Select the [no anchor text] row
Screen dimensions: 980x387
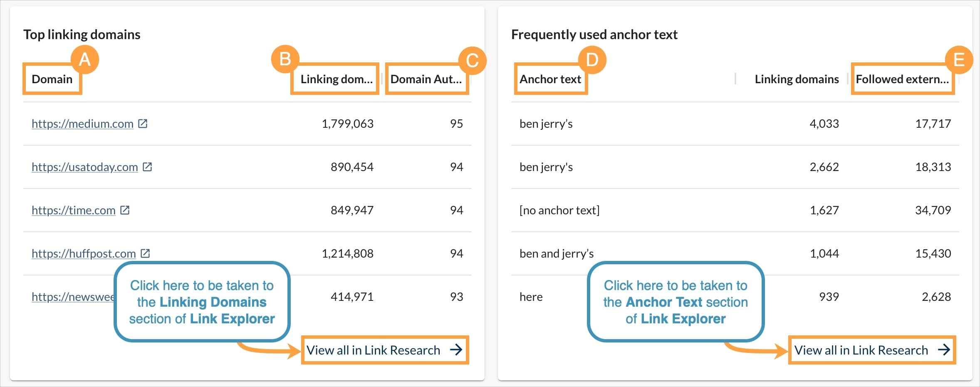coord(559,210)
